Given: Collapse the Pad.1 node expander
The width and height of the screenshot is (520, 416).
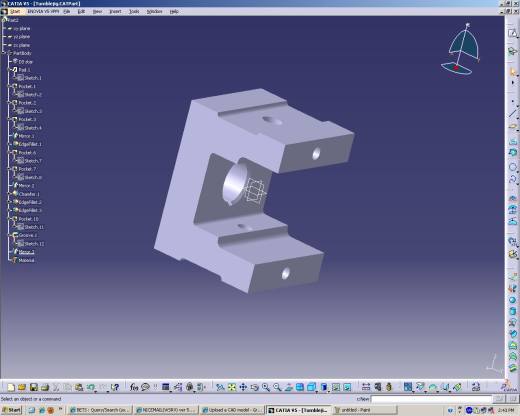Looking at the screenshot, I should [x=9, y=70].
